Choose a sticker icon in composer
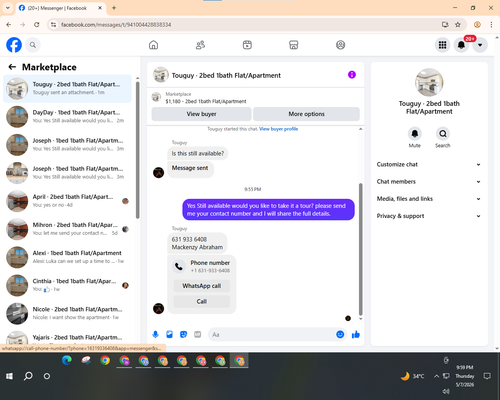Image resolution: width=500 pixels, height=400 pixels. 183,334
